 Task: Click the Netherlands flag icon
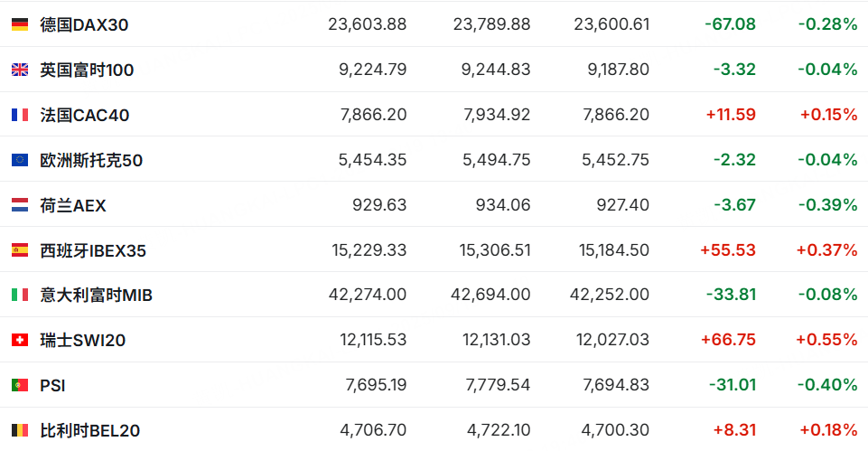(x=20, y=205)
